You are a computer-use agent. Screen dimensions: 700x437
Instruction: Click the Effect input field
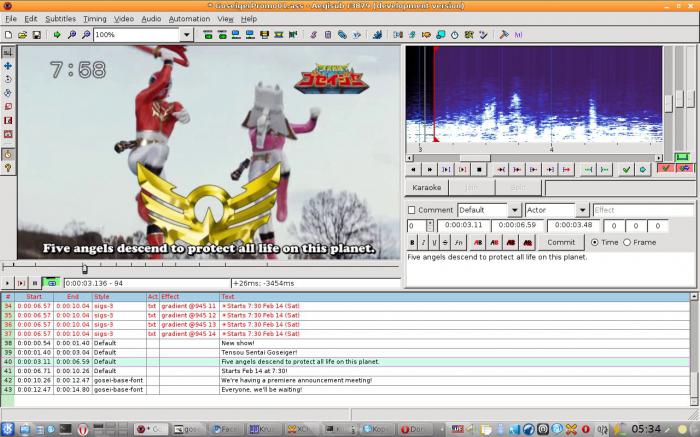(643, 210)
